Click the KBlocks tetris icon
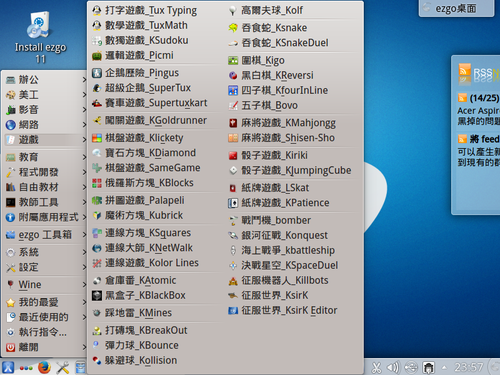Viewport: 500px width, 375px height. tap(97, 183)
